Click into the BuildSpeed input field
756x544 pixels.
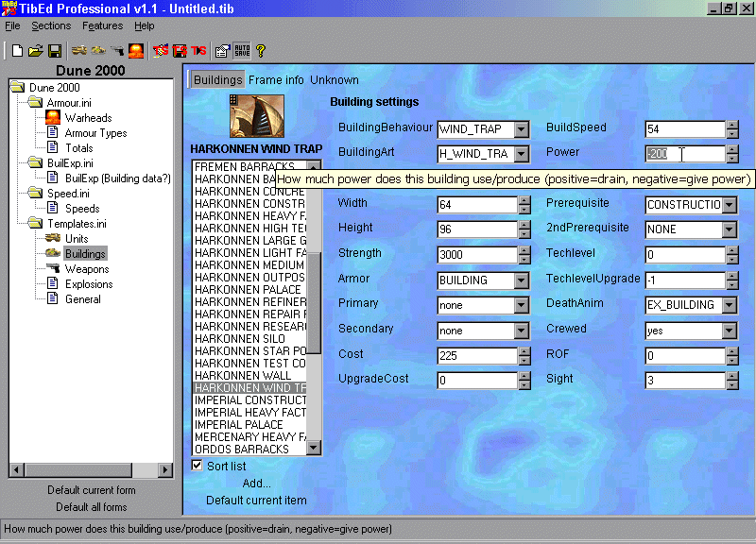(685, 129)
